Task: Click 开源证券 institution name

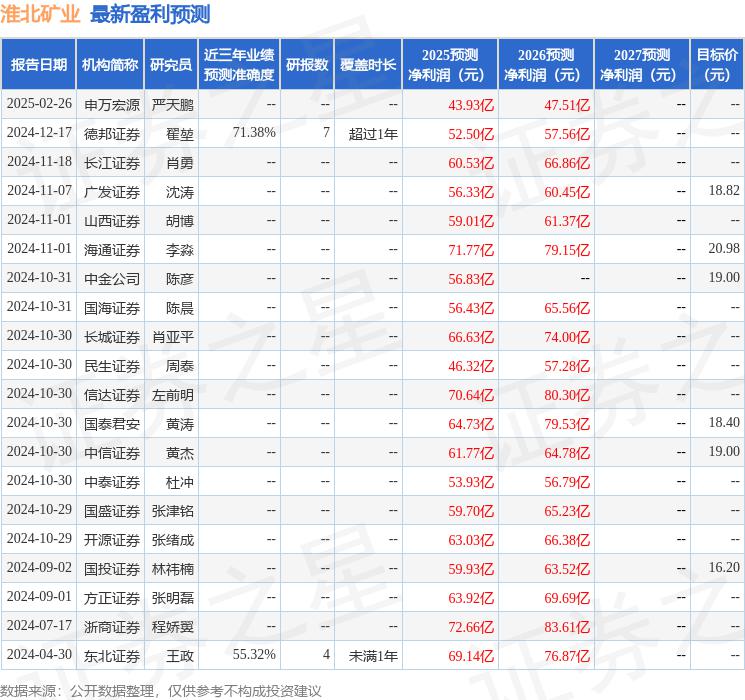Action: click(112, 540)
